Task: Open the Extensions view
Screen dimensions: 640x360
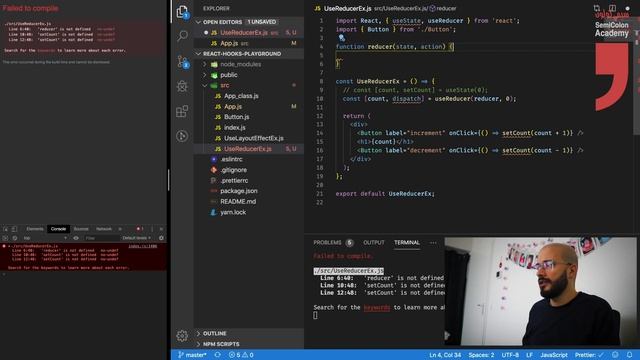Action: [182, 111]
